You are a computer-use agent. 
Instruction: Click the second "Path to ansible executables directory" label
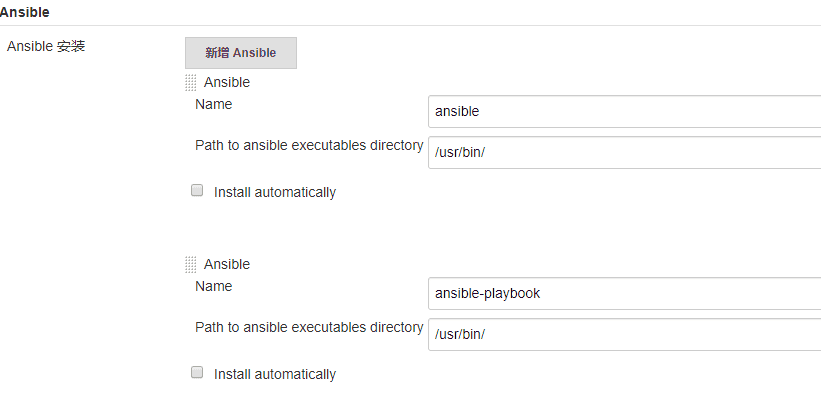pos(308,327)
